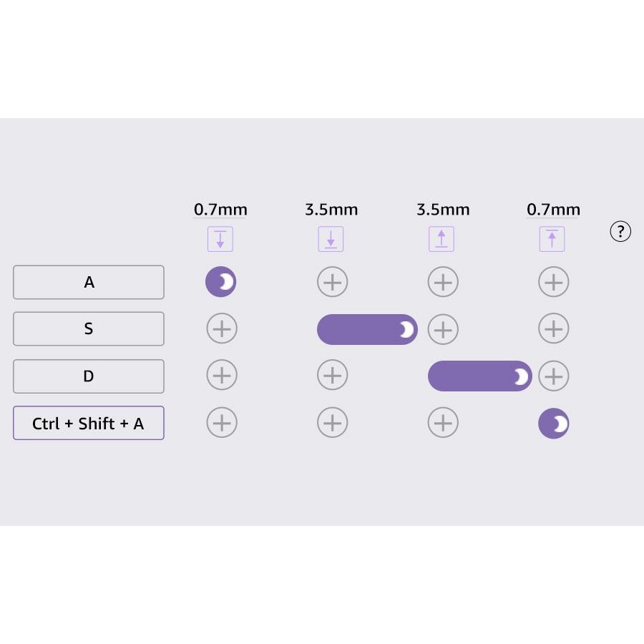644x644 pixels.
Task: Click the end handle of S's binding bar
Action: [x=406, y=329]
